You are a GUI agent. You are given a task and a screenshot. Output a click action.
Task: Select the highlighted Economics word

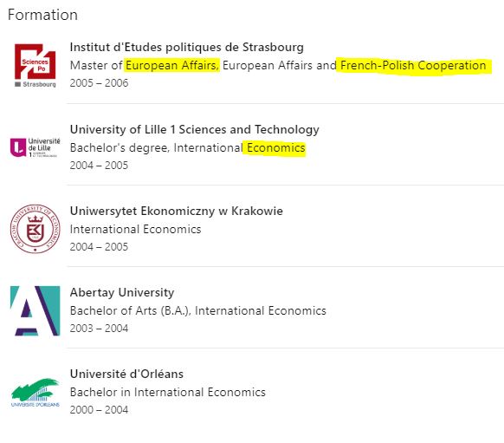point(275,148)
